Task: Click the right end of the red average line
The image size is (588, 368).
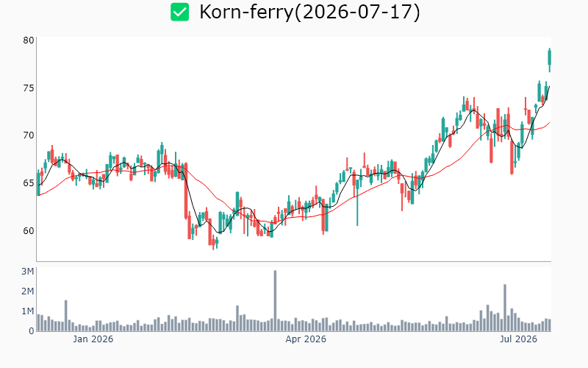Action: (x=549, y=122)
